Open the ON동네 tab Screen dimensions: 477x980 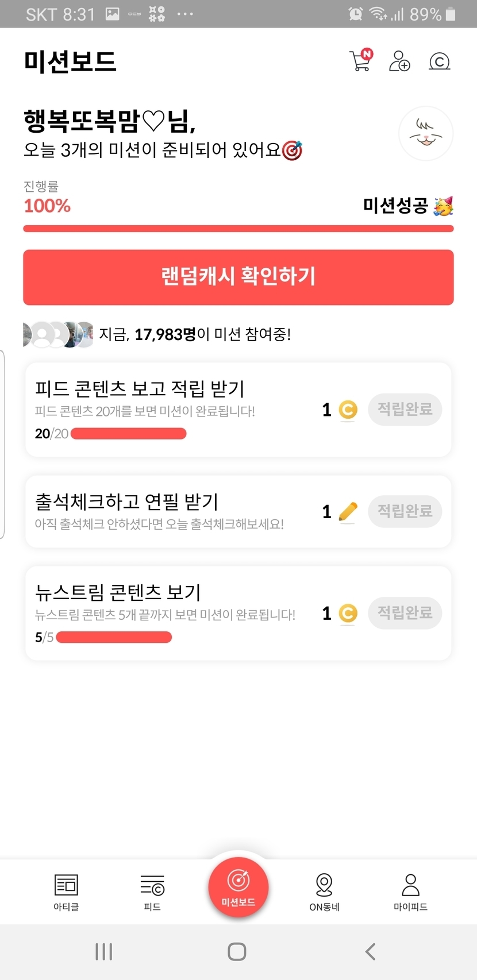pyautogui.click(x=325, y=892)
